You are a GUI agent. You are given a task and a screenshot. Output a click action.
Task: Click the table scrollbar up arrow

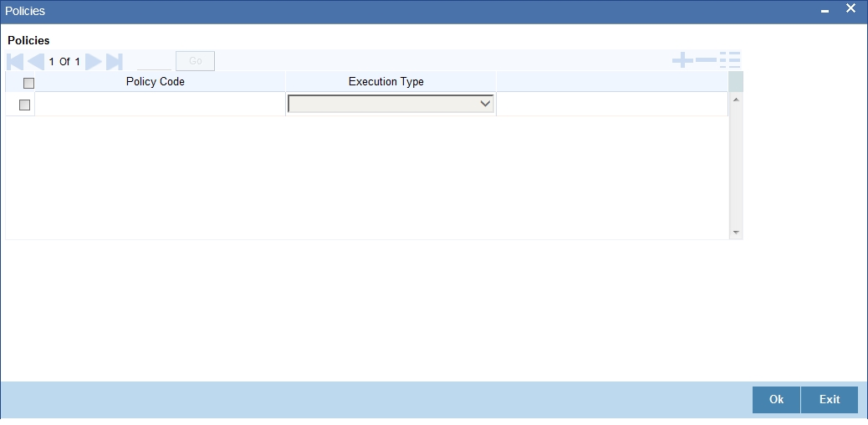pos(736,100)
